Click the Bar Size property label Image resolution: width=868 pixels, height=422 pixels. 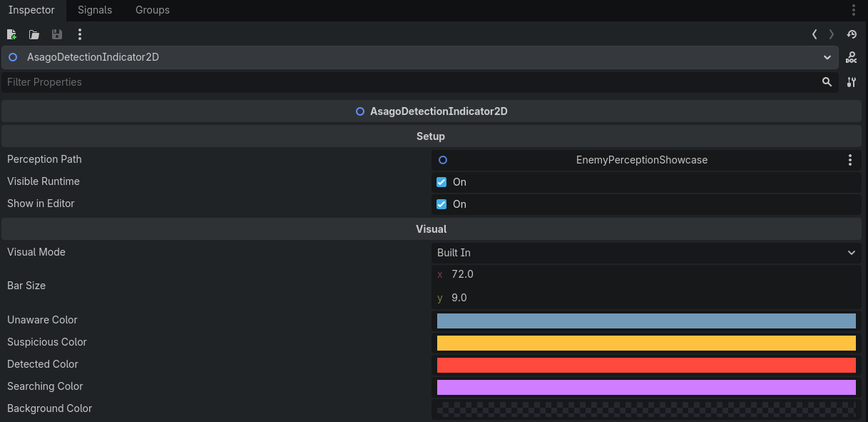[26, 285]
